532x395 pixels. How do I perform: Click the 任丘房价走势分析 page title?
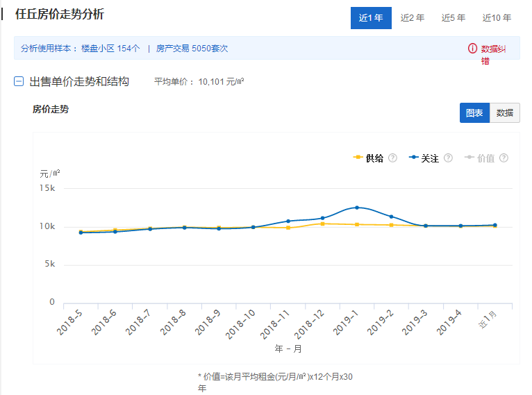coord(60,15)
